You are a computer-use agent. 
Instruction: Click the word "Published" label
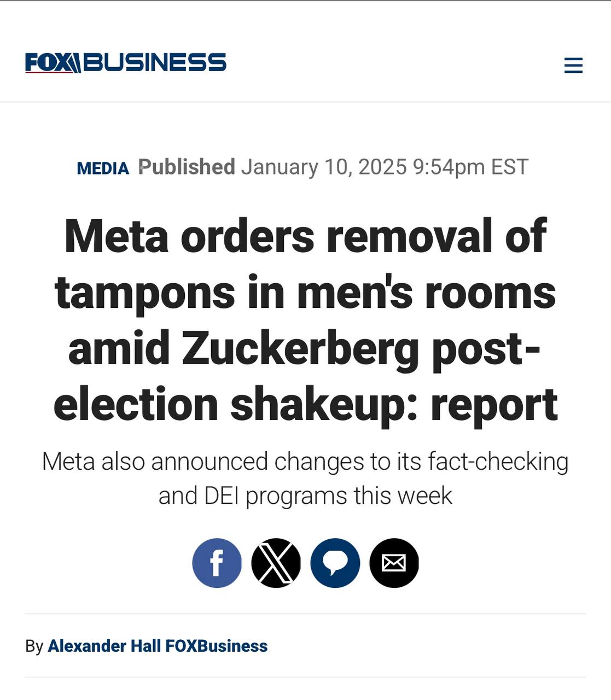coord(187,167)
